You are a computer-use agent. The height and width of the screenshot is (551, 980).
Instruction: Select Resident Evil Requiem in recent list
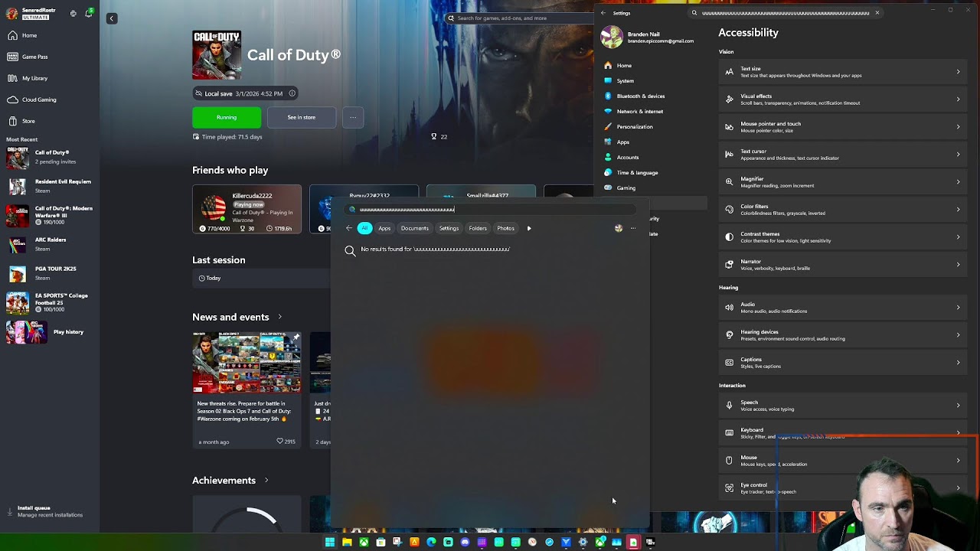coord(50,185)
